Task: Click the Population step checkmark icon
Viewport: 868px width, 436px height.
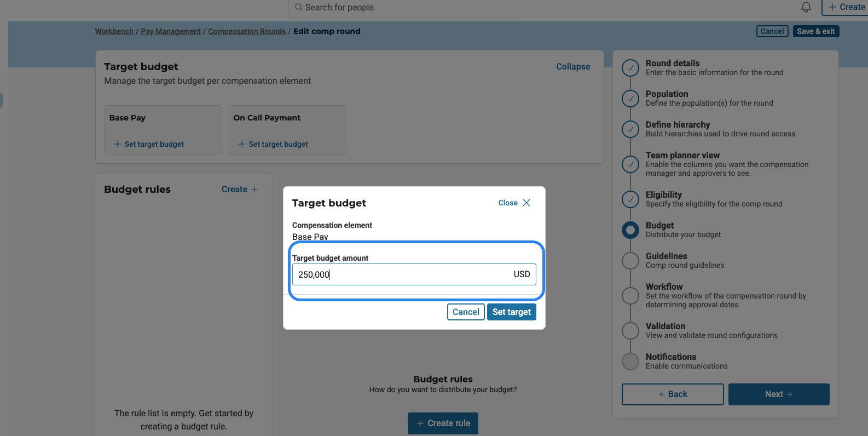Action: (x=630, y=99)
